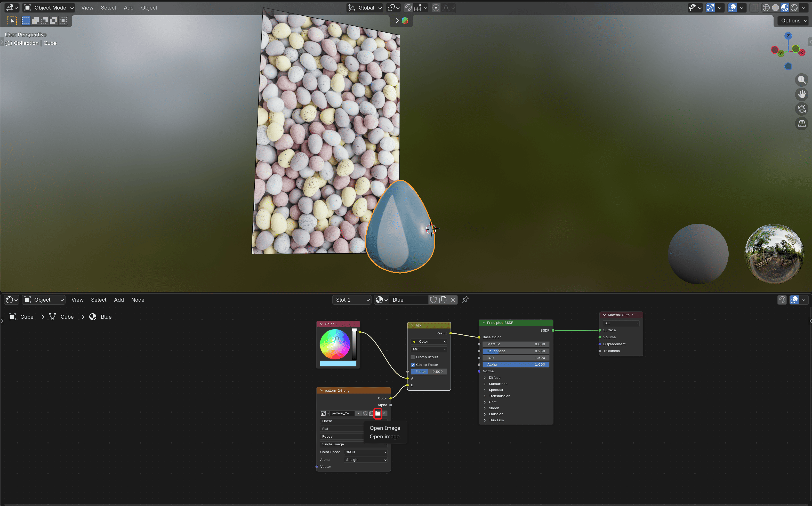The height and width of the screenshot is (506, 812).
Task: Unlink image with X in pattern_24 node
Action: 384,413
